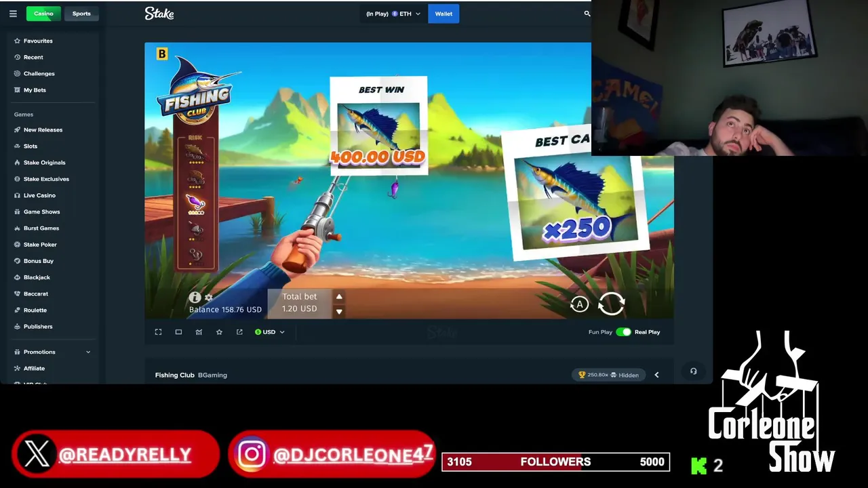Open live stats chart icon

click(x=199, y=332)
